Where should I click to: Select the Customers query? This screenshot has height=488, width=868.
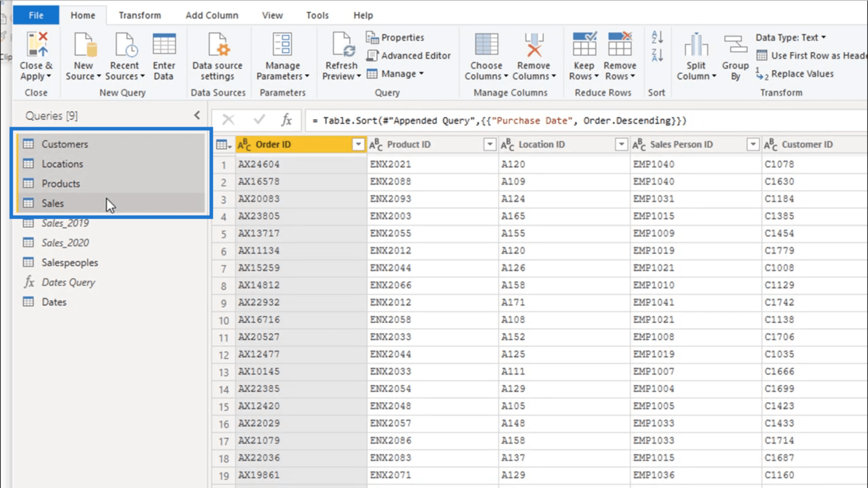pos(111,144)
